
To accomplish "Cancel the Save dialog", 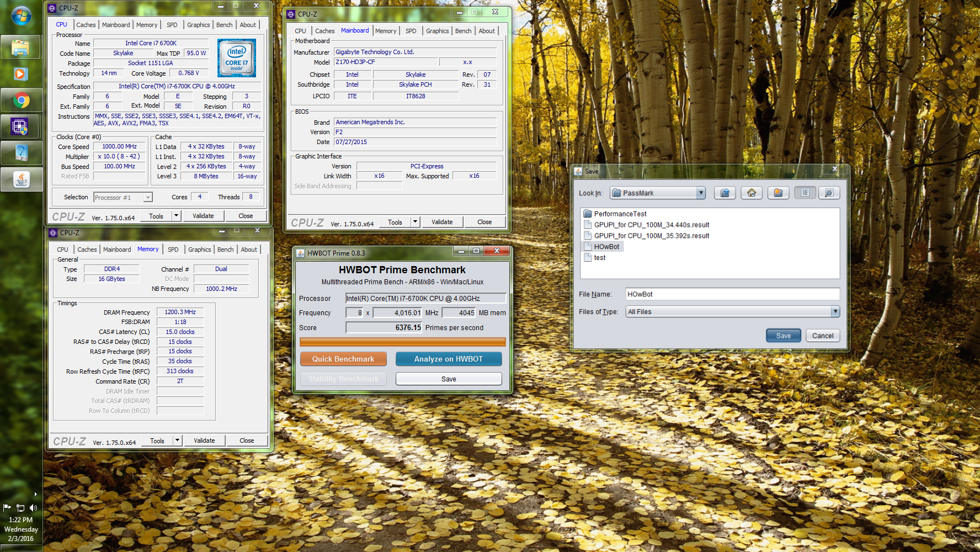I will pyautogui.click(x=823, y=336).
